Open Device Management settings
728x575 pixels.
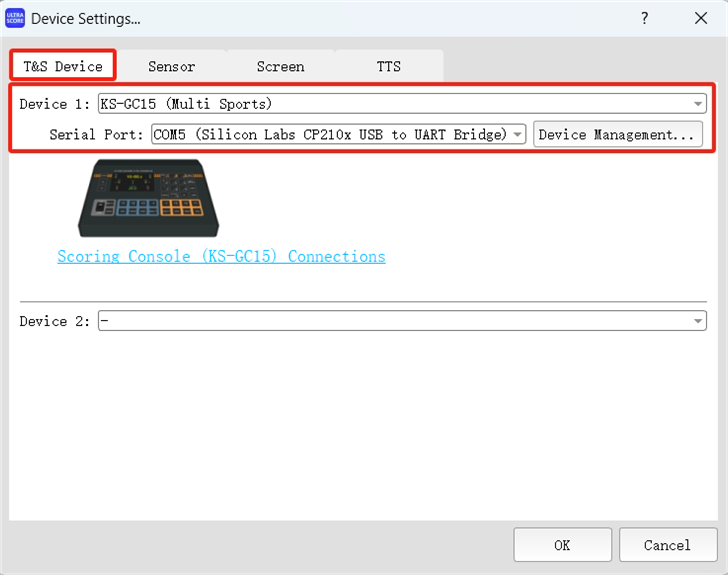coord(618,134)
